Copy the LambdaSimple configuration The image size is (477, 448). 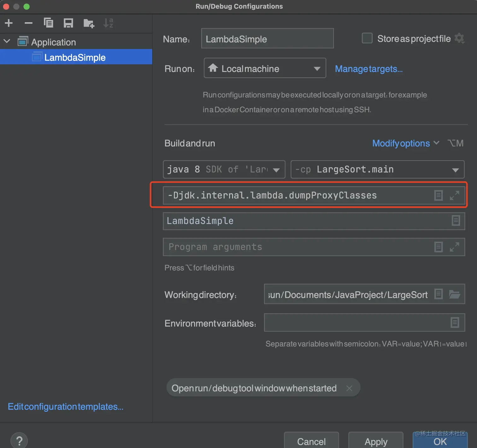[48, 23]
